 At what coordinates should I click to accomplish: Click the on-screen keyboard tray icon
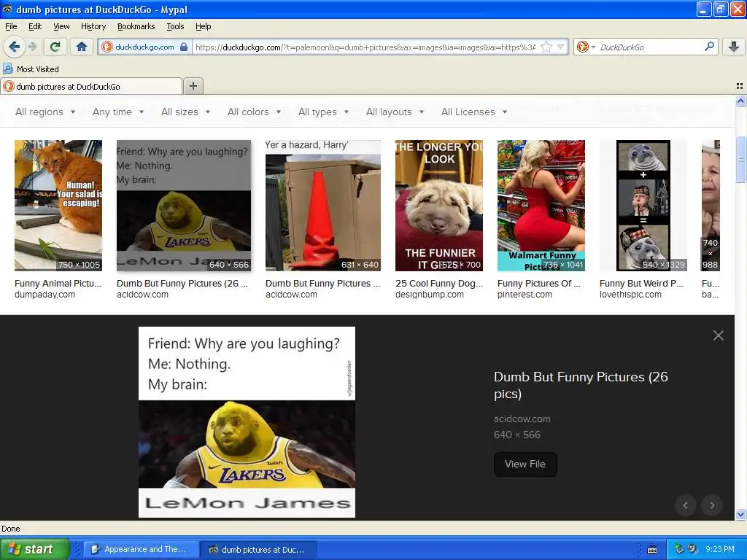(x=652, y=550)
